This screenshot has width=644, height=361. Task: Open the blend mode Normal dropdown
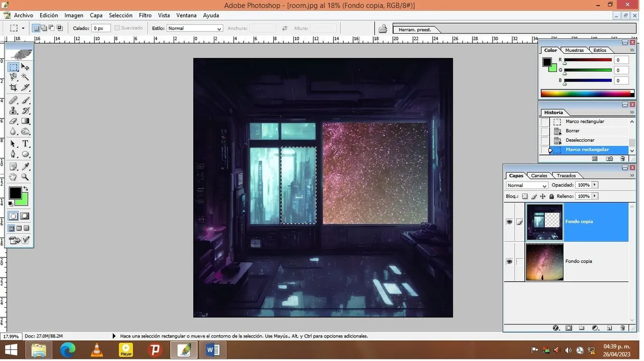tap(527, 186)
